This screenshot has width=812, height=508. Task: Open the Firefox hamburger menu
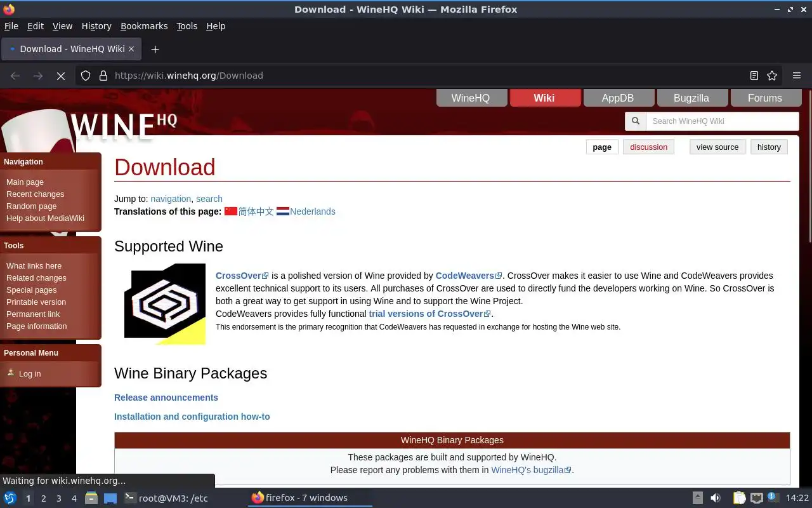tap(797, 76)
